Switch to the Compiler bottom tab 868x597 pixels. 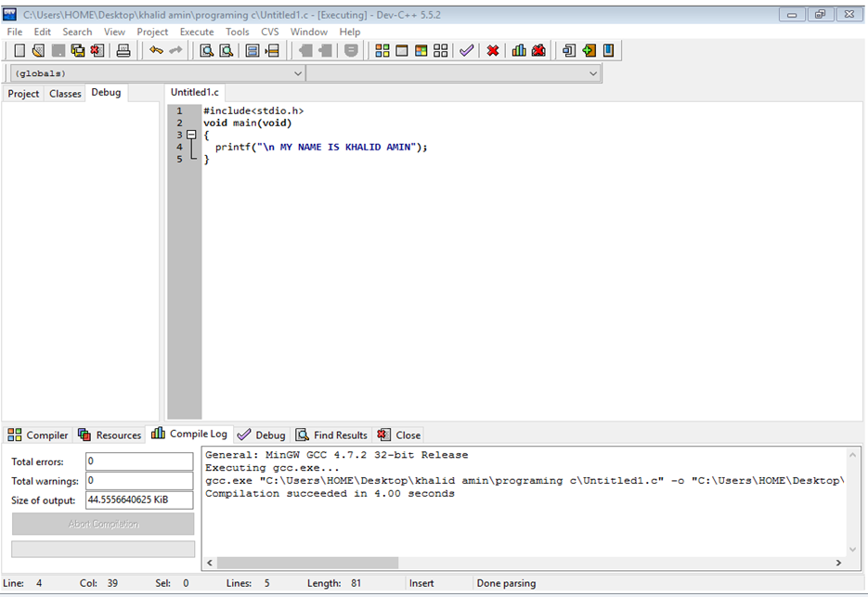38,435
